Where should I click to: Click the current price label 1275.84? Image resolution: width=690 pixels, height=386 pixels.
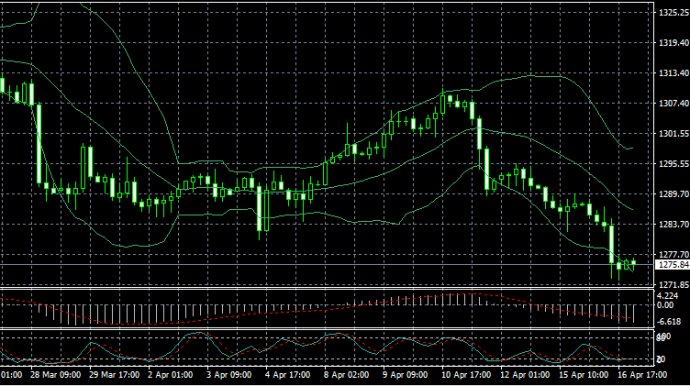[x=672, y=265]
